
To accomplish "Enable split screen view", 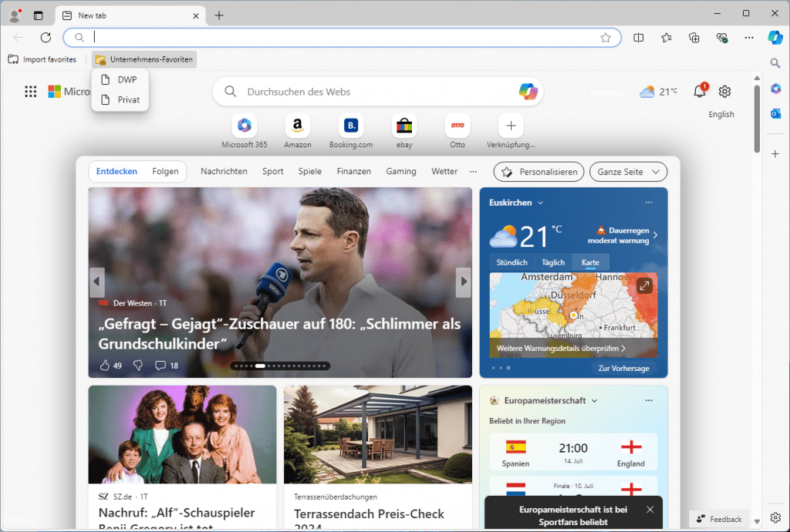I will 640,38.
